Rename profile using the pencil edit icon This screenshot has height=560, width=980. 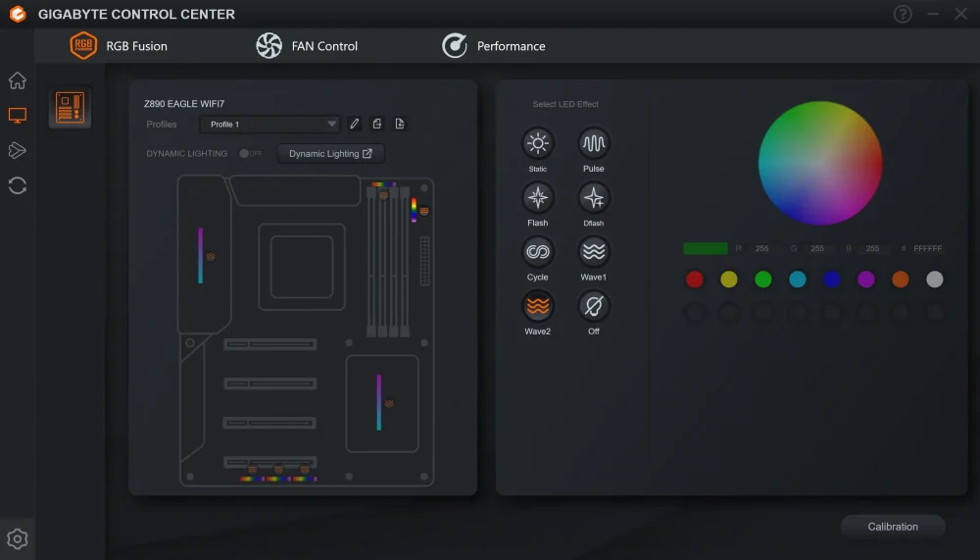coord(355,124)
